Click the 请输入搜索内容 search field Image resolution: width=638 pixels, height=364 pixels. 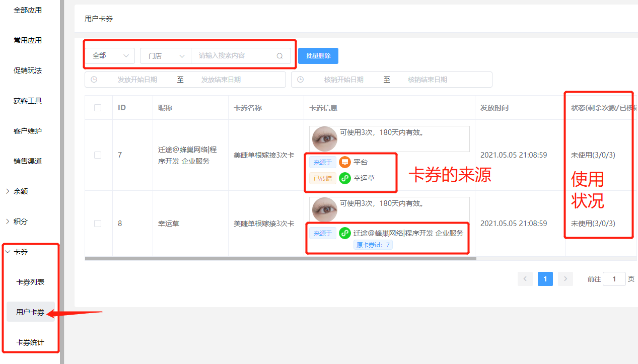coord(234,56)
